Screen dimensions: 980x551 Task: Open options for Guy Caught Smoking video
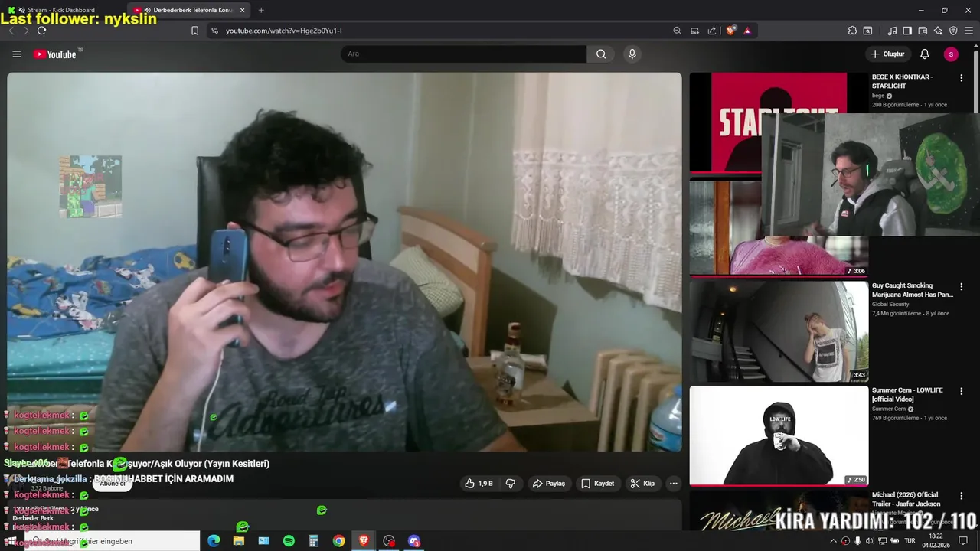point(962,287)
